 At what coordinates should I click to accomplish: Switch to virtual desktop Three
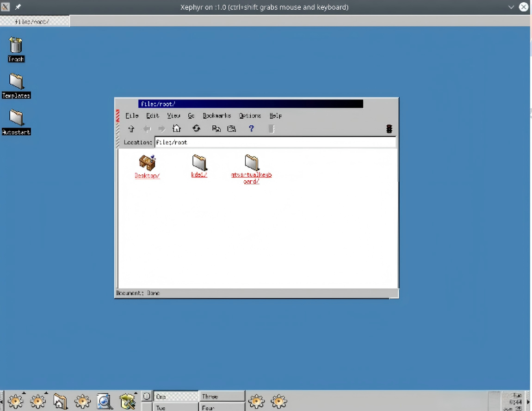click(x=222, y=396)
